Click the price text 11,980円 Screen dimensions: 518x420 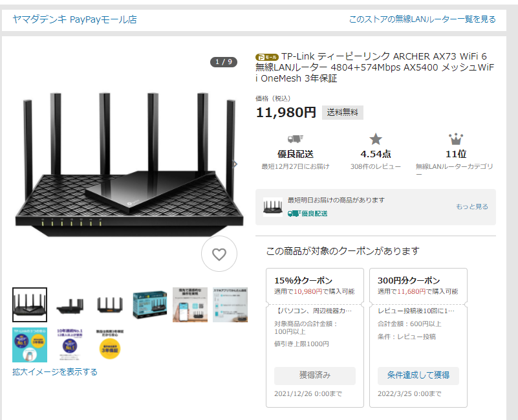pyautogui.click(x=286, y=113)
